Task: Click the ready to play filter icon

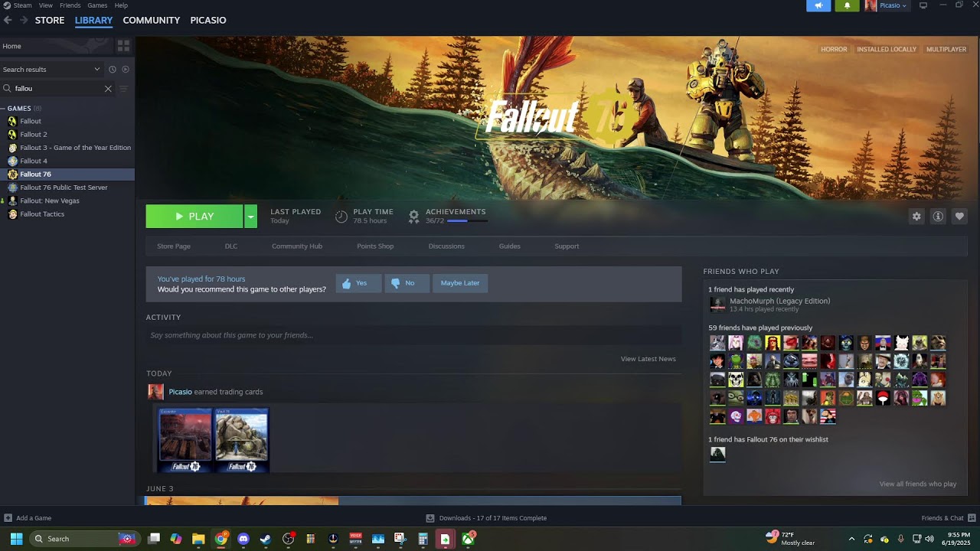Action: [x=126, y=69]
